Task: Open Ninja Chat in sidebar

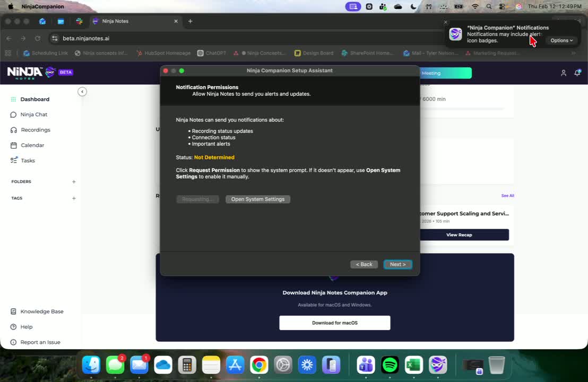Action: 33,115
